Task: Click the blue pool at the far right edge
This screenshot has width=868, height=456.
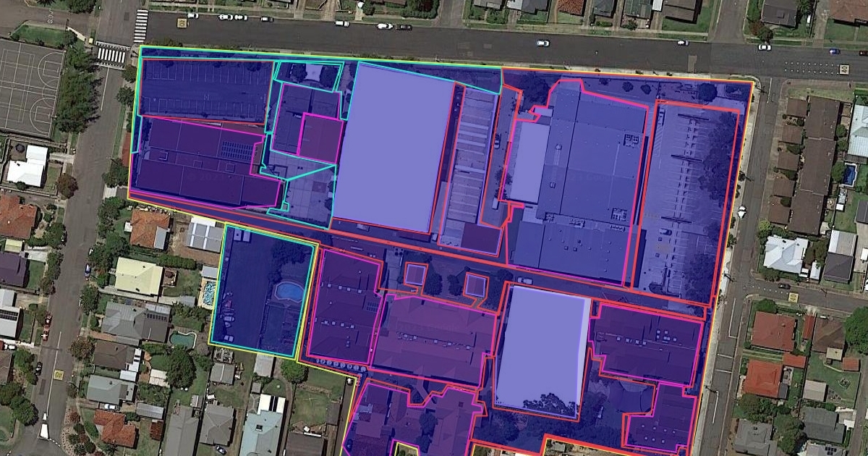Action: click(848, 175)
